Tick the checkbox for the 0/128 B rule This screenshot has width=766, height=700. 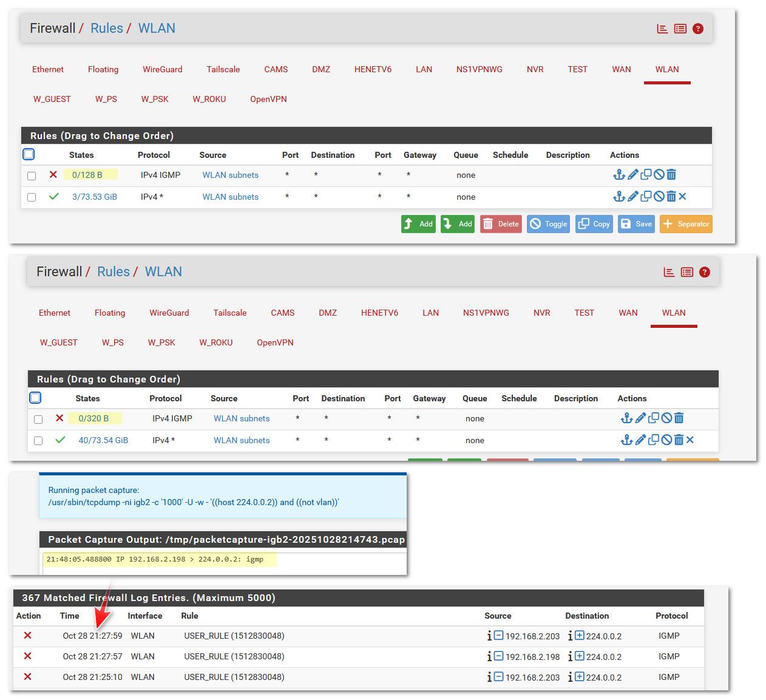(32, 176)
